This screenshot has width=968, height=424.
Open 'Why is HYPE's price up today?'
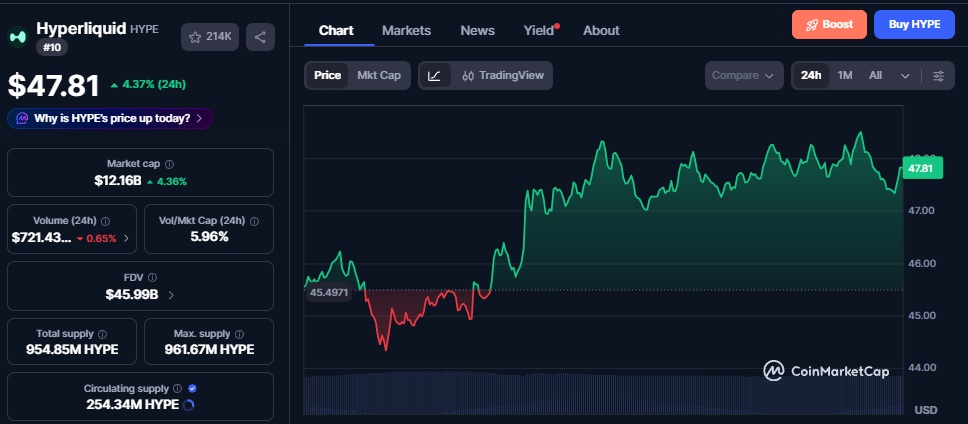point(110,118)
